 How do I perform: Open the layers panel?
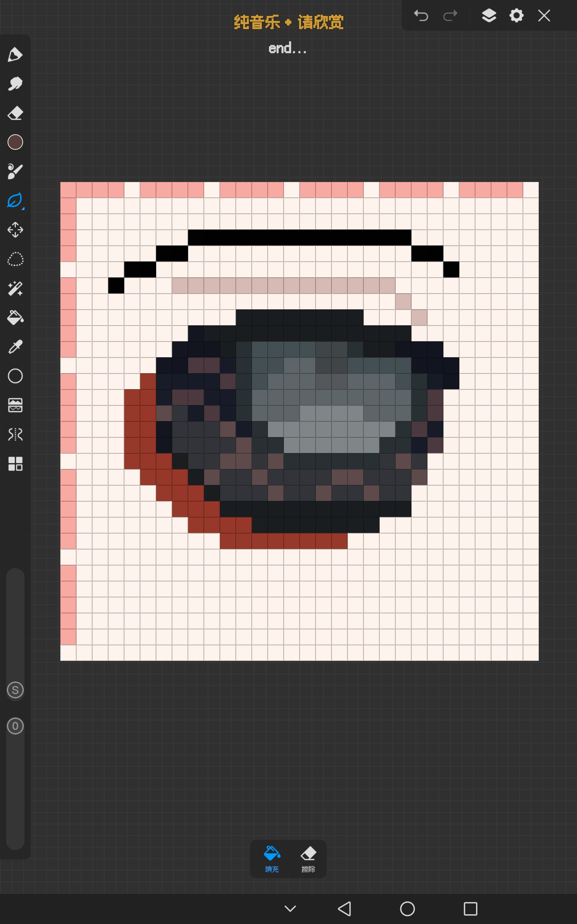point(489,16)
